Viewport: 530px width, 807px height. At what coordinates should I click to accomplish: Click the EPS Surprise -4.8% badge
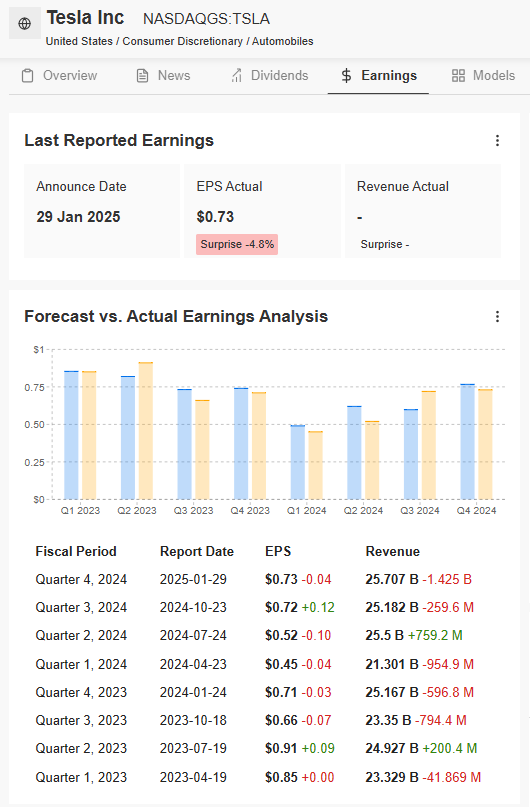[237, 244]
